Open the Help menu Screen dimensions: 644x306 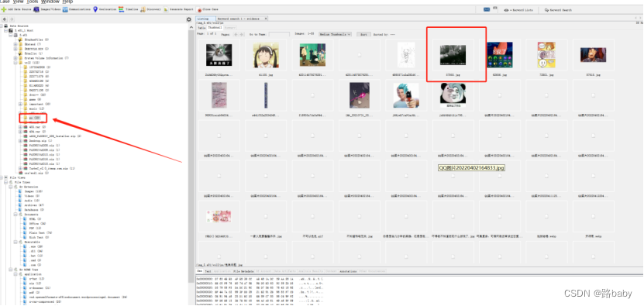tap(67, 2)
